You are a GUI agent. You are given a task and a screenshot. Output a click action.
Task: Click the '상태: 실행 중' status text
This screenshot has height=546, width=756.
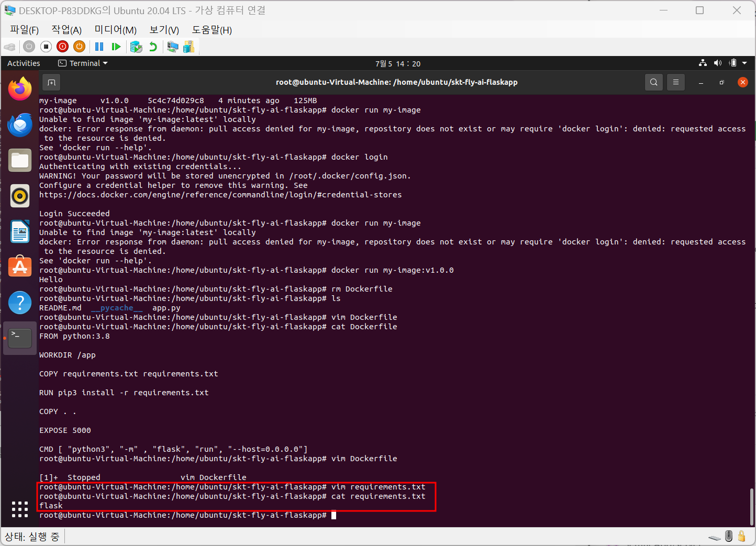coord(32,537)
